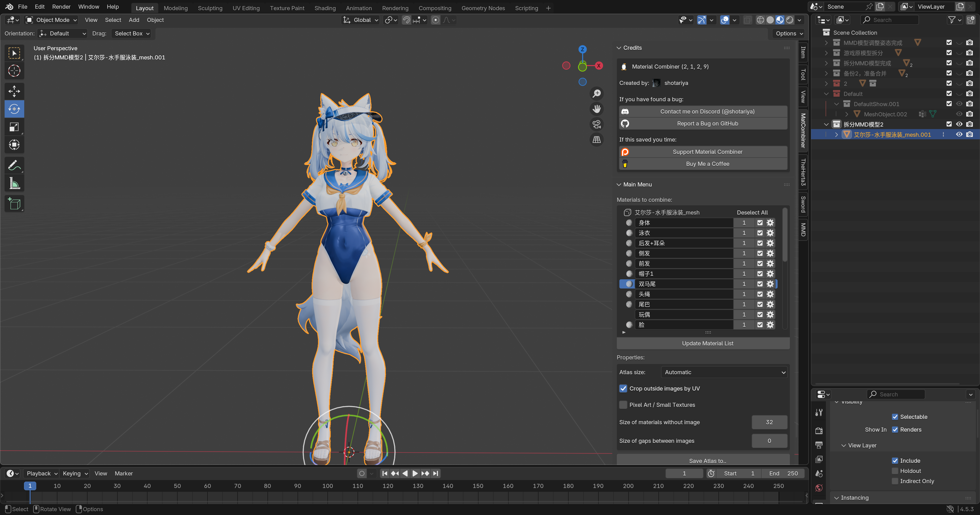Open the Render menu
Image resolution: width=980 pixels, height=515 pixels.
(x=61, y=7)
